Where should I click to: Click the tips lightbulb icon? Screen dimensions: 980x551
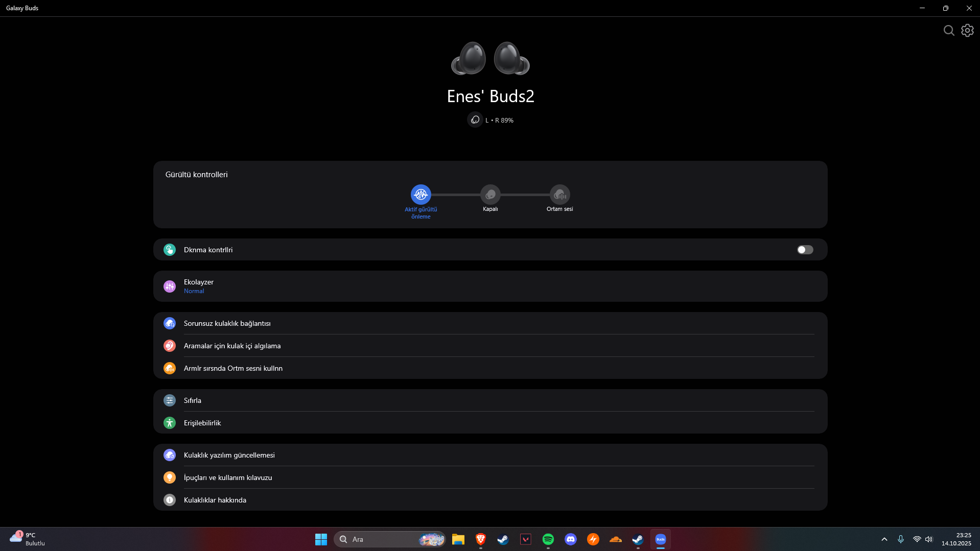(x=170, y=477)
